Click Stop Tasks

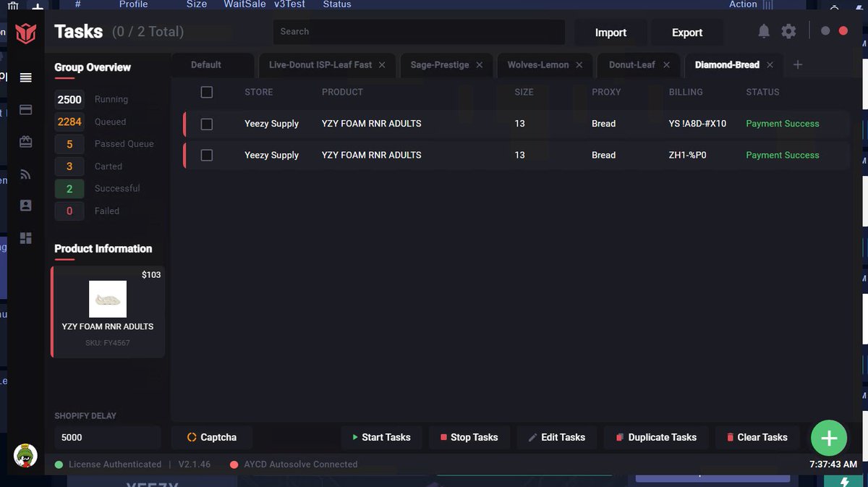click(x=469, y=437)
